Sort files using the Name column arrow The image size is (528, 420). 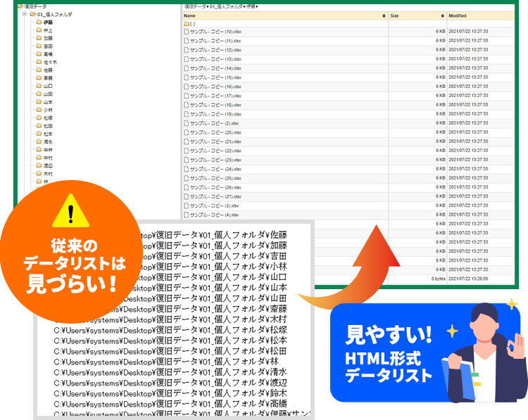point(384,15)
